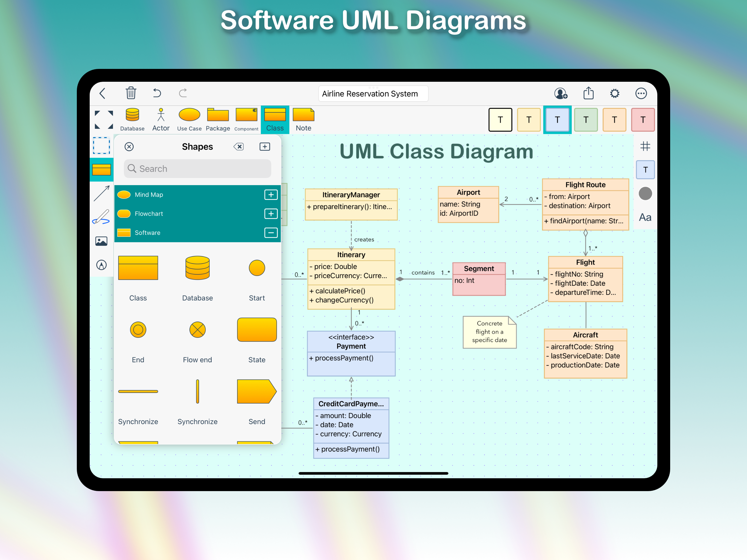Select the Class shape tool
The image size is (747, 560).
pos(275,119)
